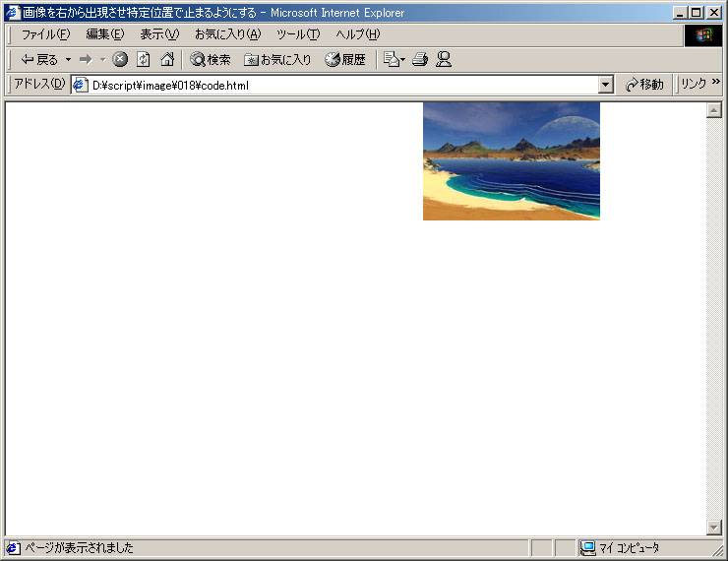Click the forward arrow button
Image resolution: width=728 pixels, height=561 pixels.
pos(86,59)
